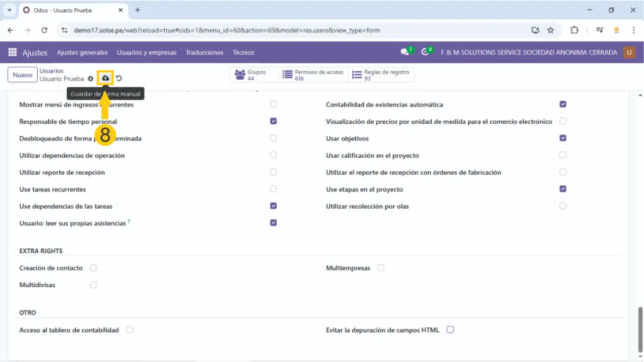Open the Odoo apps grid menu
This screenshot has width=644, height=362.
click(x=13, y=53)
